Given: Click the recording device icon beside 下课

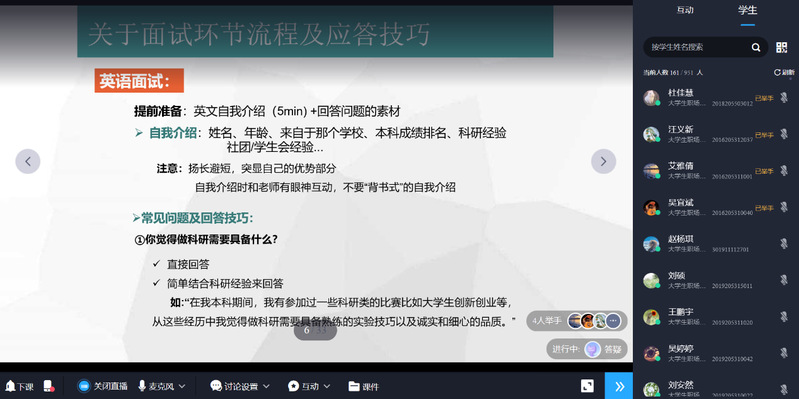Looking at the screenshot, I should [49, 386].
